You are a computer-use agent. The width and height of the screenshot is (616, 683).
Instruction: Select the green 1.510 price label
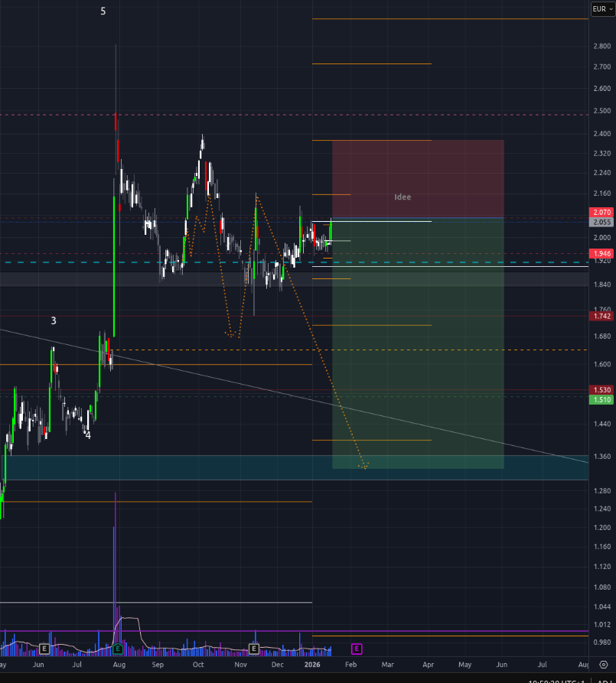(x=601, y=399)
